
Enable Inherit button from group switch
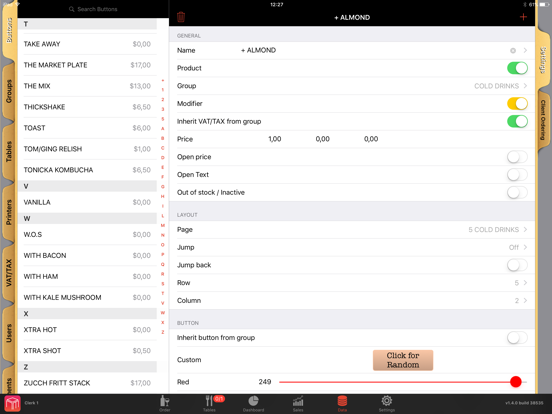pyautogui.click(x=517, y=338)
